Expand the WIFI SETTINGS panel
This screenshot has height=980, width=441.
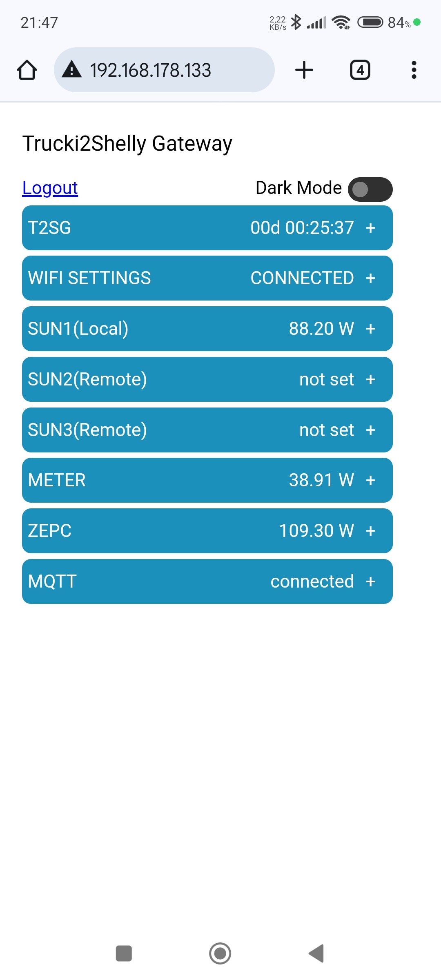(x=370, y=278)
